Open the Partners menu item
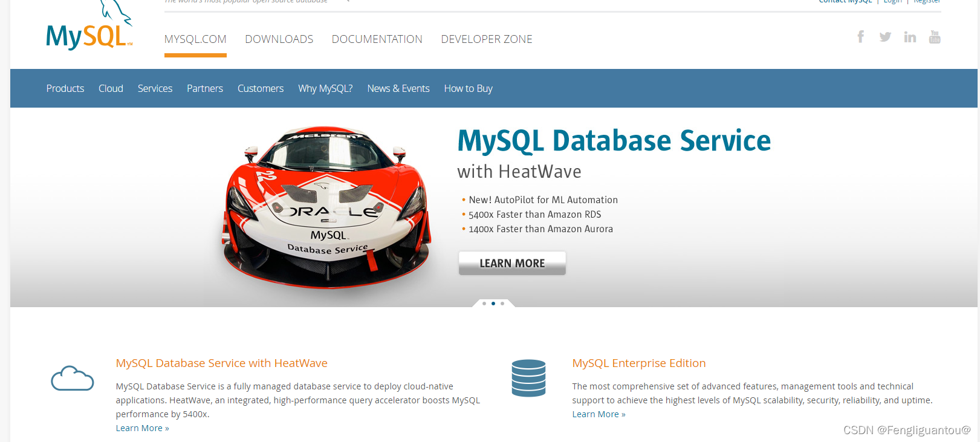Image resolution: width=980 pixels, height=442 pixels. coord(205,88)
